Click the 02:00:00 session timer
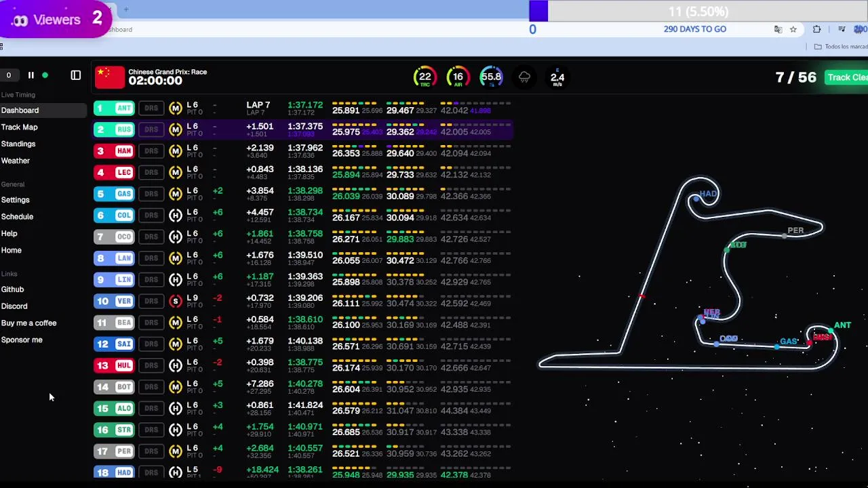Image resolution: width=868 pixels, height=488 pixels. tap(155, 81)
